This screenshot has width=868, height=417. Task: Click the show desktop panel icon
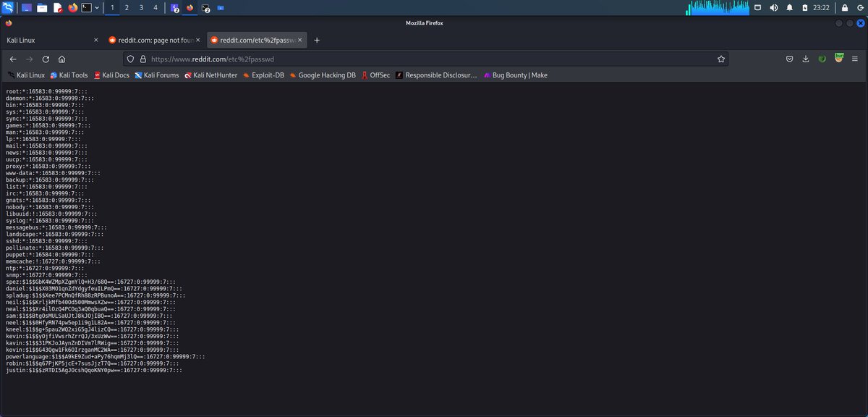(x=26, y=8)
